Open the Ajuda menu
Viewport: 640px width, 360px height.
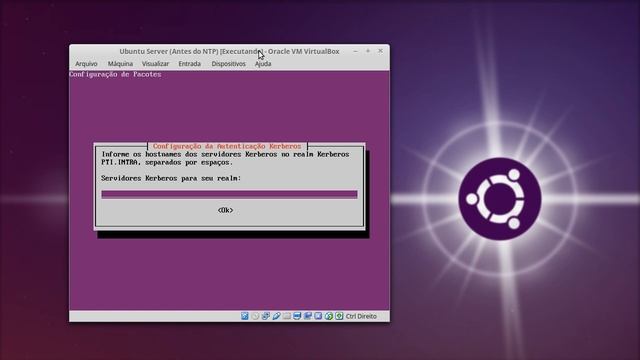[x=263, y=64]
